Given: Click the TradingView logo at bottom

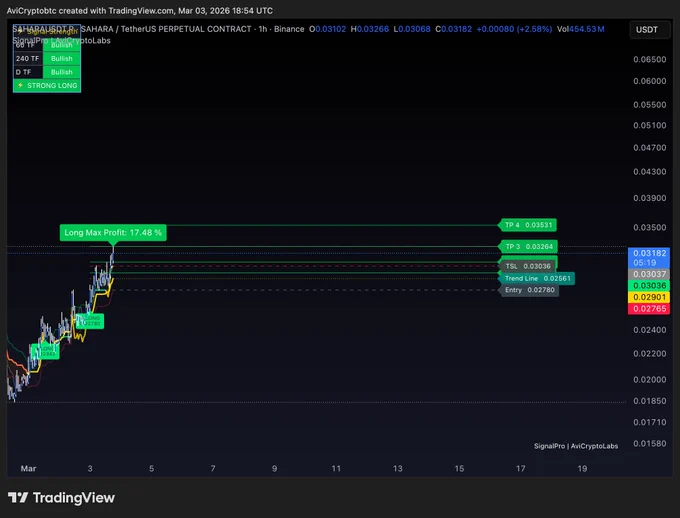Looking at the screenshot, I should tap(61, 498).
